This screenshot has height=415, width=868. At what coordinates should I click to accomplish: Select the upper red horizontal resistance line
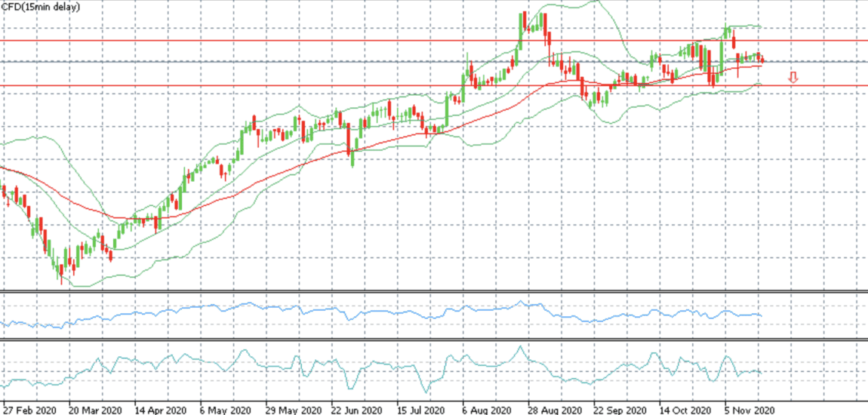tap(434, 41)
